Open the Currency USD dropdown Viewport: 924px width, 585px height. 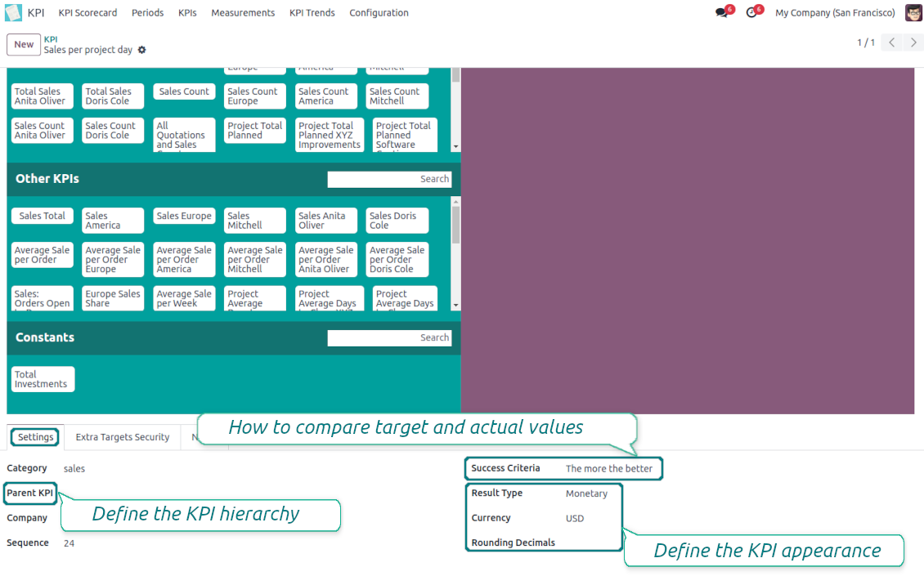(x=575, y=519)
